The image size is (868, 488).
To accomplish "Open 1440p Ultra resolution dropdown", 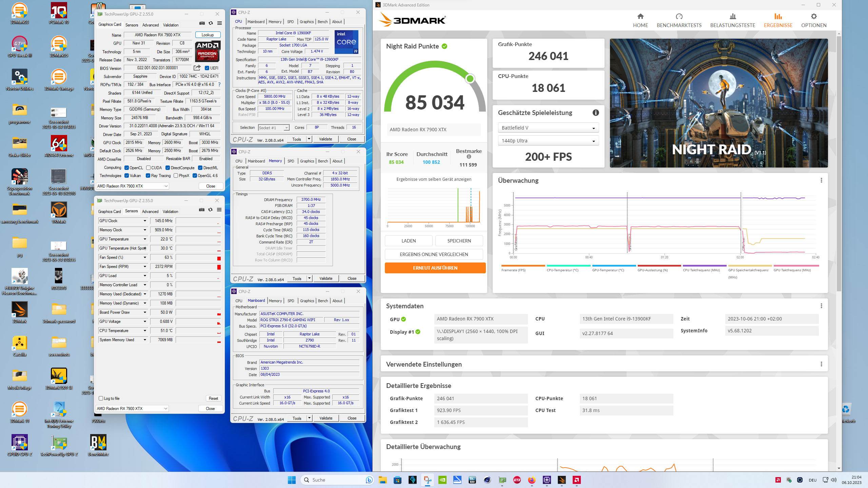I will click(548, 141).
